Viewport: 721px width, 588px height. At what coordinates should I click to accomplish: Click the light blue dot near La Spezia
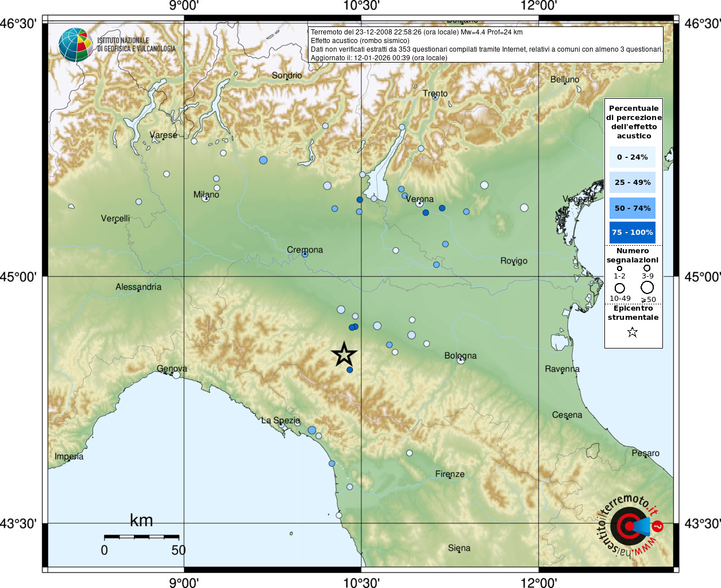[311, 430]
